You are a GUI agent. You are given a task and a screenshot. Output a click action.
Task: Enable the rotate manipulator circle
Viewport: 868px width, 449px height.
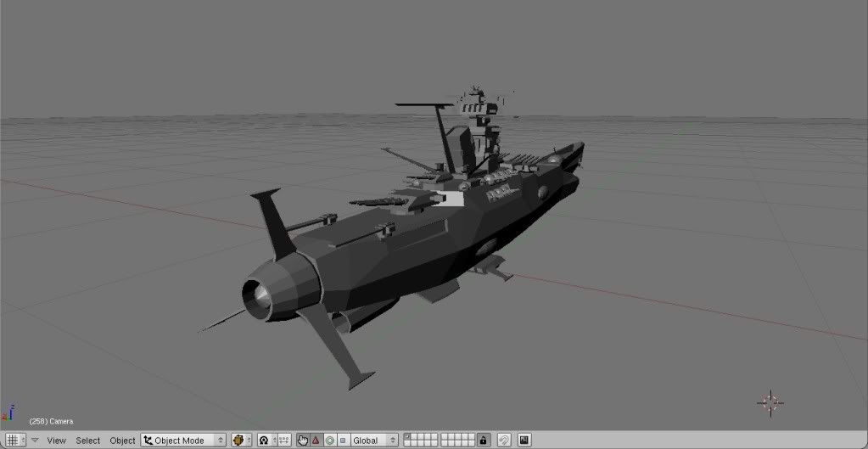tap(330, 441)
